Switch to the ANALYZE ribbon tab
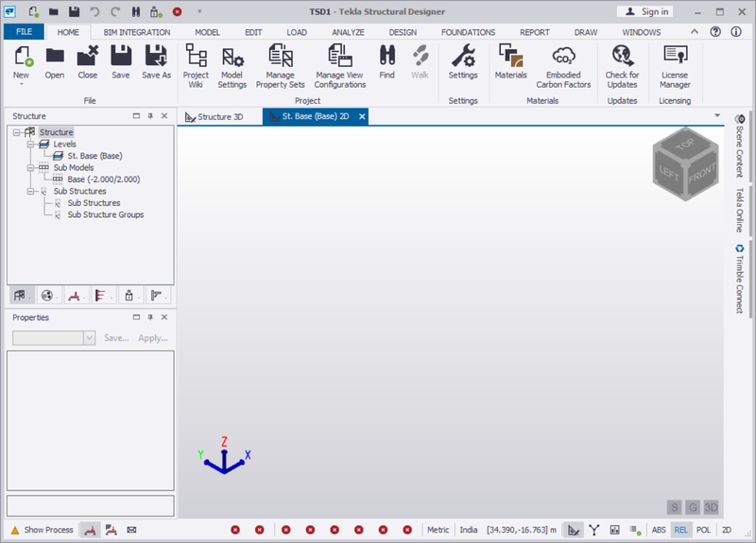The height and width of the screenshot is (543, 756). pos(348,32)
